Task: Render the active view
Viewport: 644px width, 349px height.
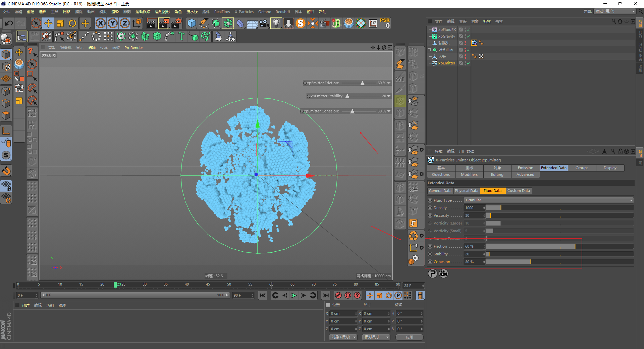Action: (152, 23)
